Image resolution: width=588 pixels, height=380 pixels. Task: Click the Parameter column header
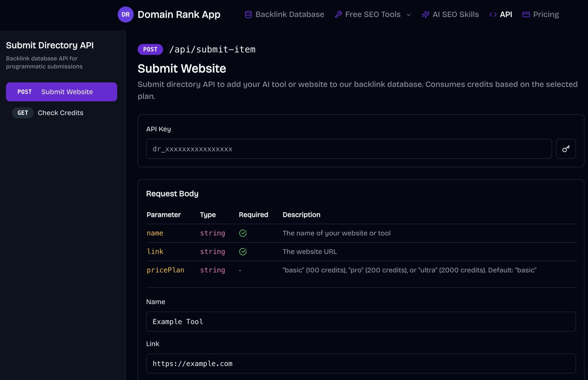(x=164, y=215)
